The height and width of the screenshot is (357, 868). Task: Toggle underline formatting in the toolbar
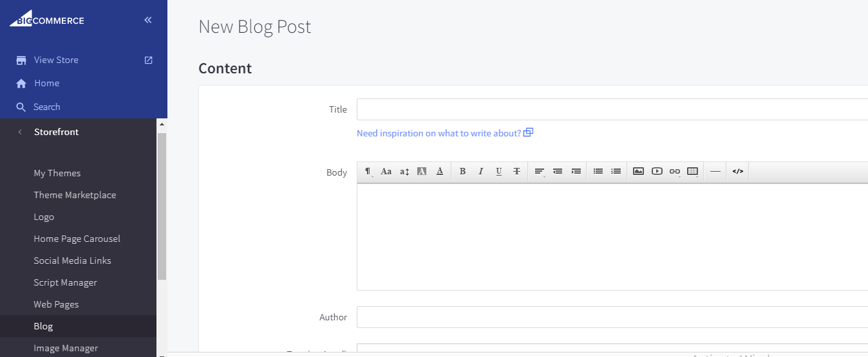[498, 171]
